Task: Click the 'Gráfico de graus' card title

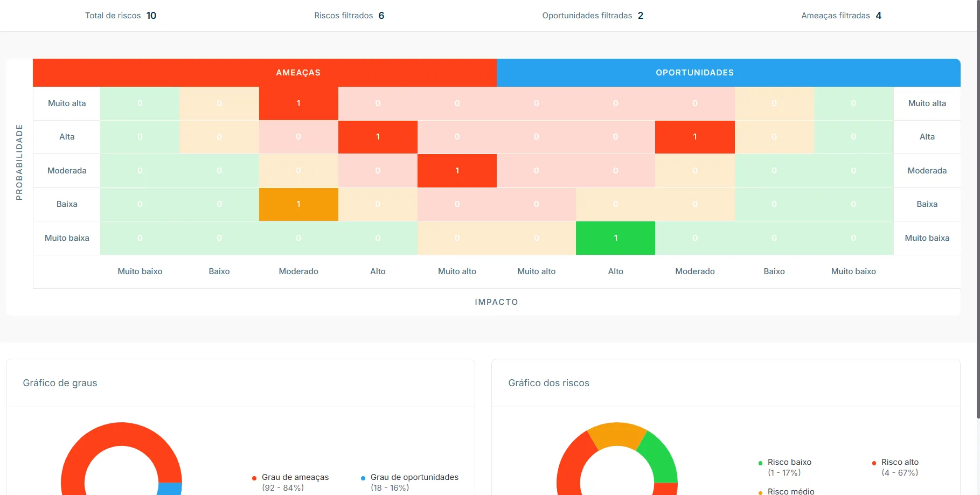Action: point(60,383)
